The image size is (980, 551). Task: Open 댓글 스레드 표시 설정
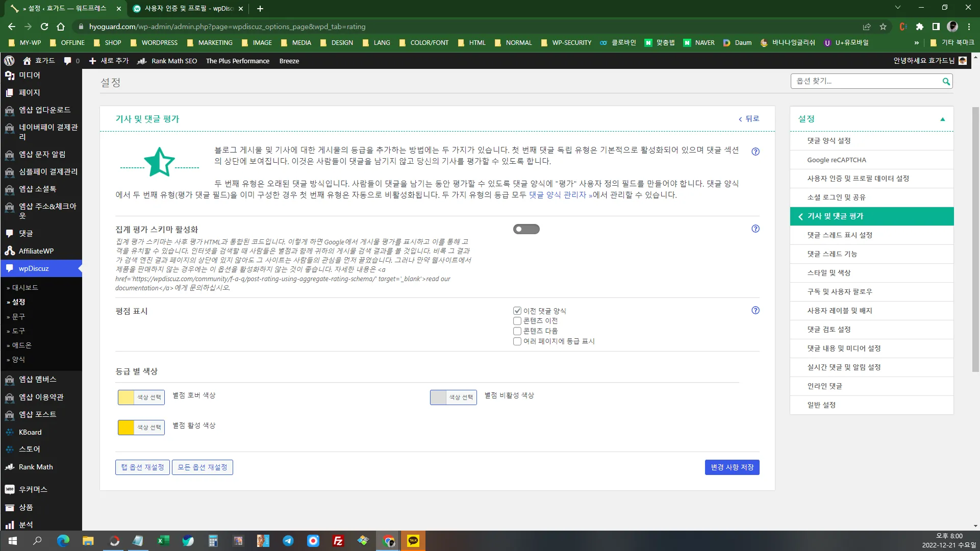coord(872,235)
